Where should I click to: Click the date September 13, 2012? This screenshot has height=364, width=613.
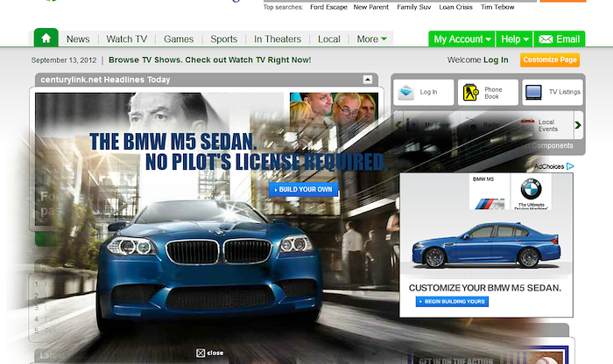(64, 60)
